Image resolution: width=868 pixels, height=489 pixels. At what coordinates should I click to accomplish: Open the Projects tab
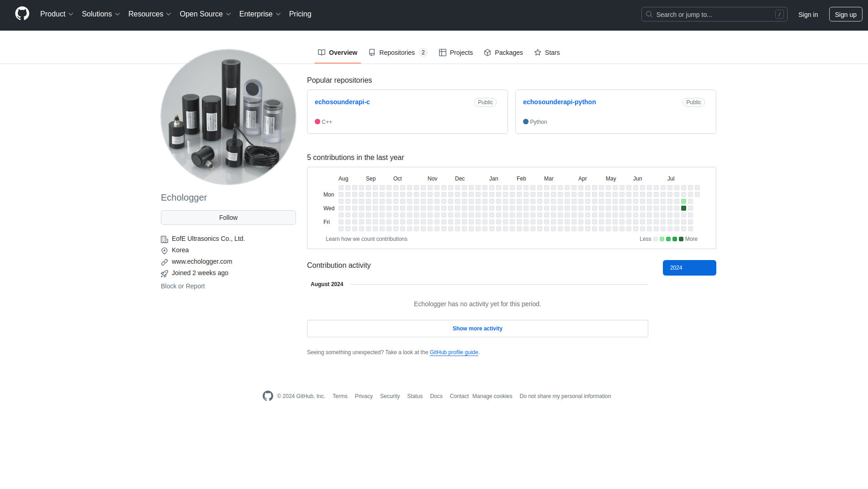[456, 53]
